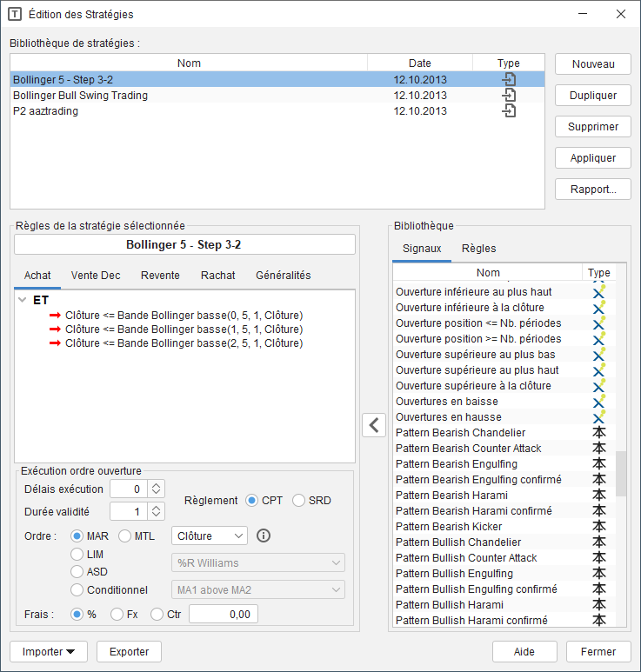Click the info icon next to Clôture dropdown
Image resolution: width=641 pixels, height=672 pixels.
pos(265,536)
